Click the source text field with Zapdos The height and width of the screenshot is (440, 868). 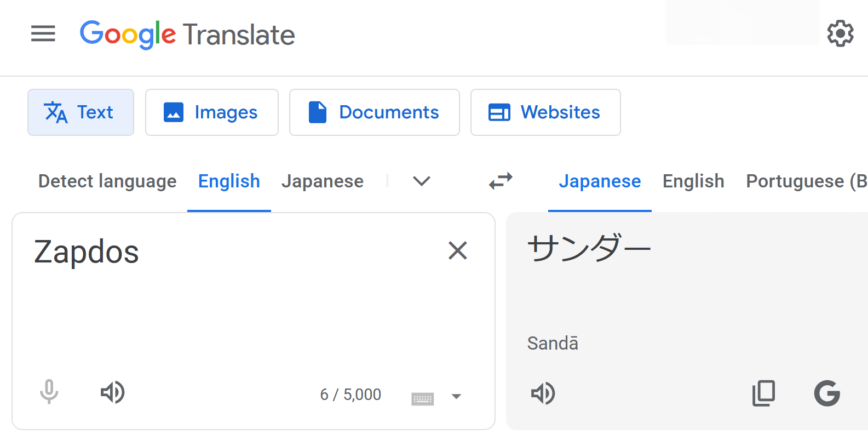tap(219, 285)
